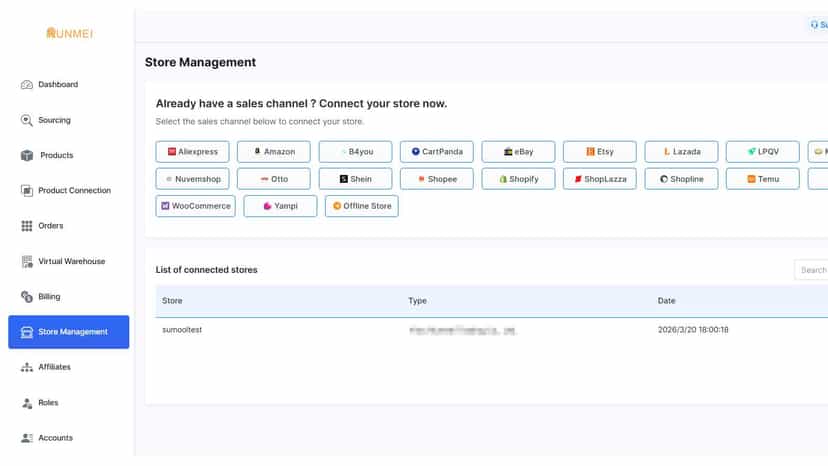
Task: Go to Affiliates
Action: coord(54,367)
